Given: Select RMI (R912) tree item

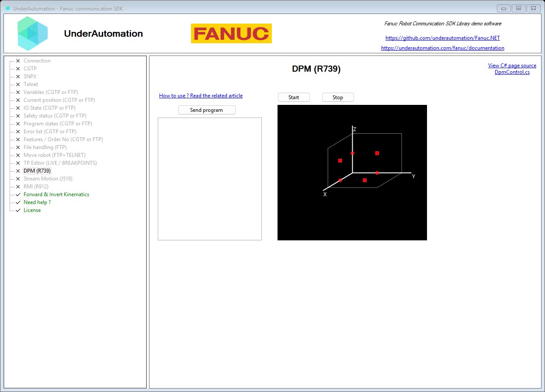Looking at the screenshot, I should [x=36, y=187].
